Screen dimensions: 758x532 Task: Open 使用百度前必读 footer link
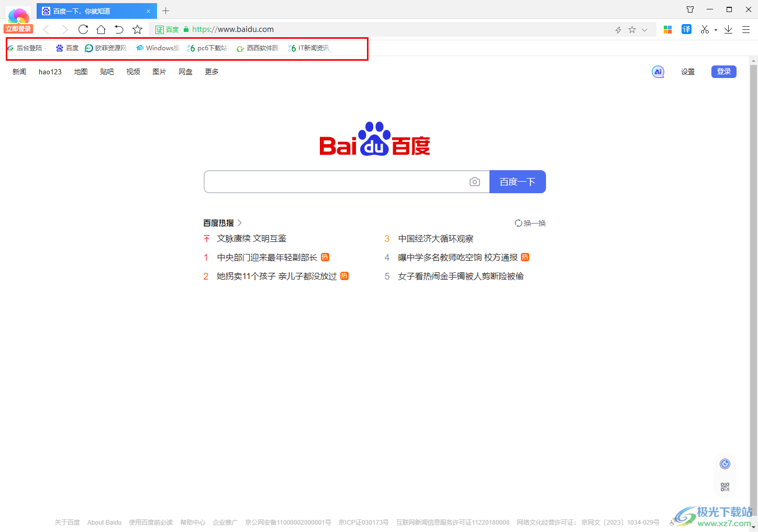tap(151, 523)
